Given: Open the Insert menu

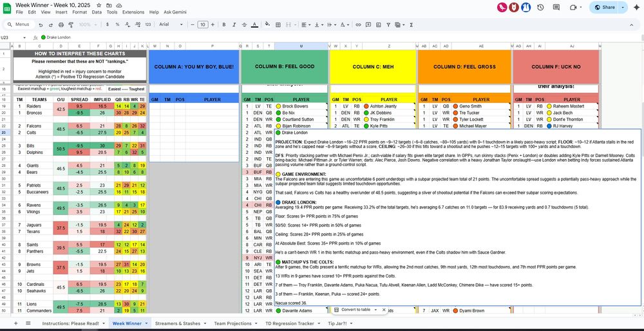Looking at the screenshot, I should click(x=61, y=12).
